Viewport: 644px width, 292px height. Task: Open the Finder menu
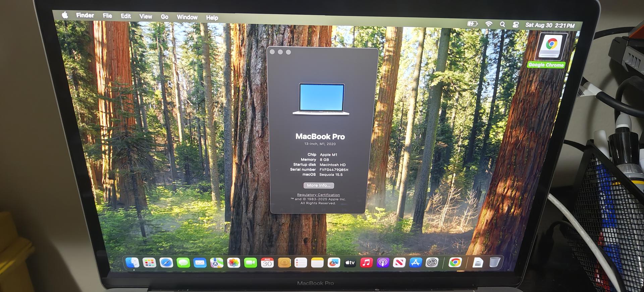[x=85, y=15]
